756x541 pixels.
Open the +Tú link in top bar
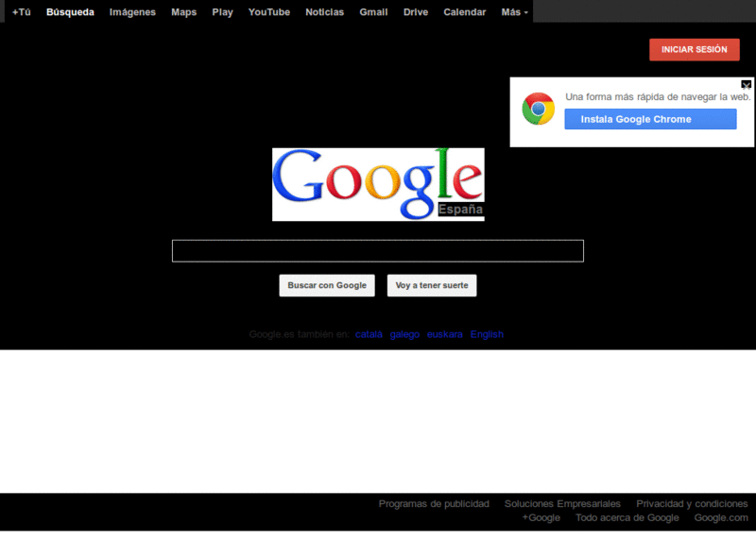click(21, 12)
